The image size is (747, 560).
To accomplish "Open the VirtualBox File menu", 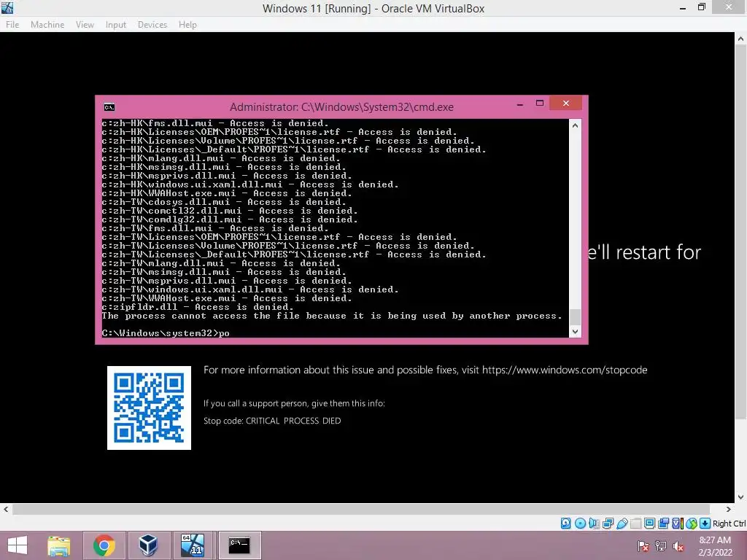I will 12,24.
